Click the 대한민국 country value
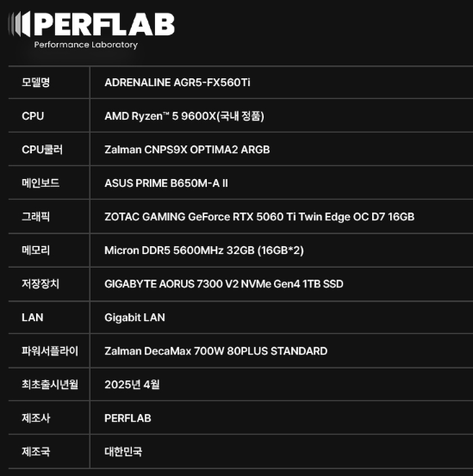Screen dimensions: 473x476 coord(123,452)
